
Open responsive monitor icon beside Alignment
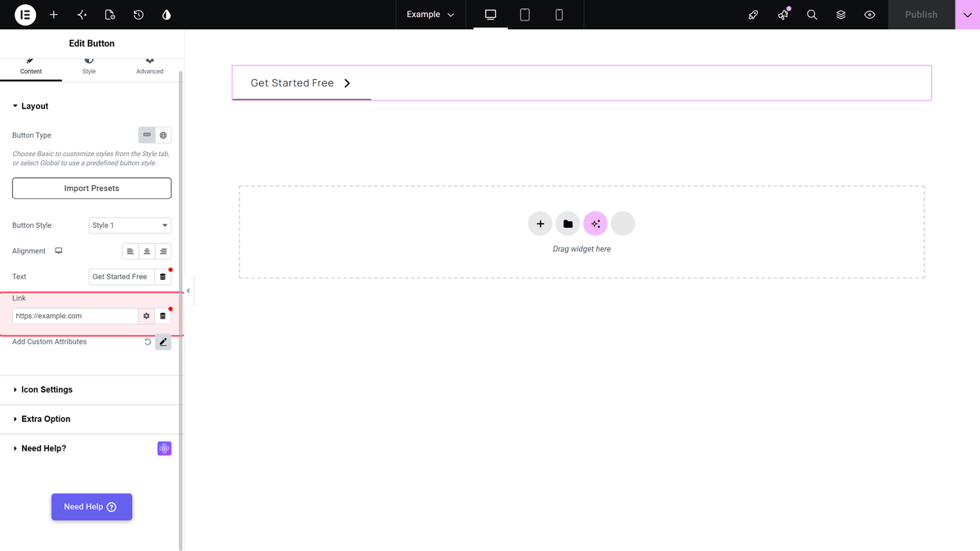click(x=59, y=251)
